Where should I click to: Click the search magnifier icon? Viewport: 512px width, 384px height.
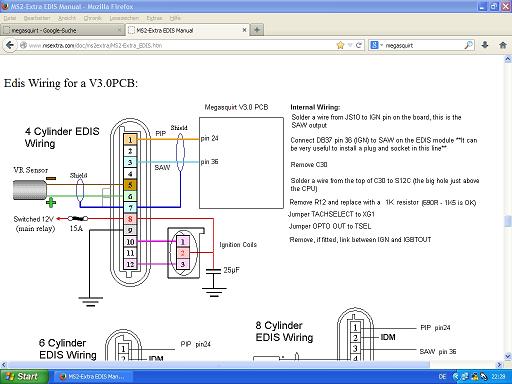[x=469, y=45]
